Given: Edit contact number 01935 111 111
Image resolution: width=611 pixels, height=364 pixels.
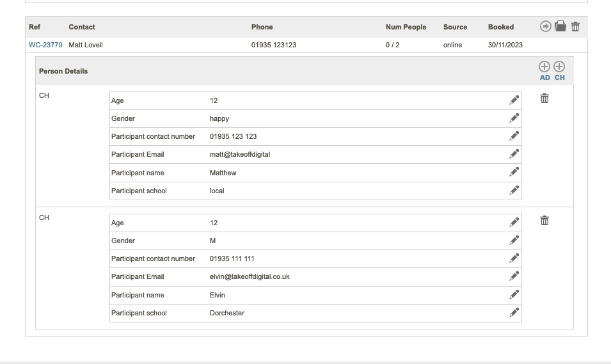Looking at the screenshot, I should (x=514, y=258).
